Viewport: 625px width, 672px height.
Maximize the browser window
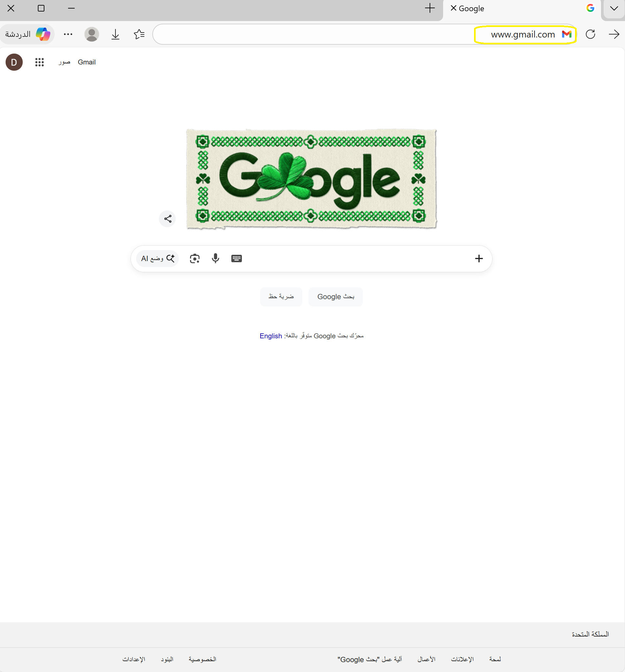[41, 8]
